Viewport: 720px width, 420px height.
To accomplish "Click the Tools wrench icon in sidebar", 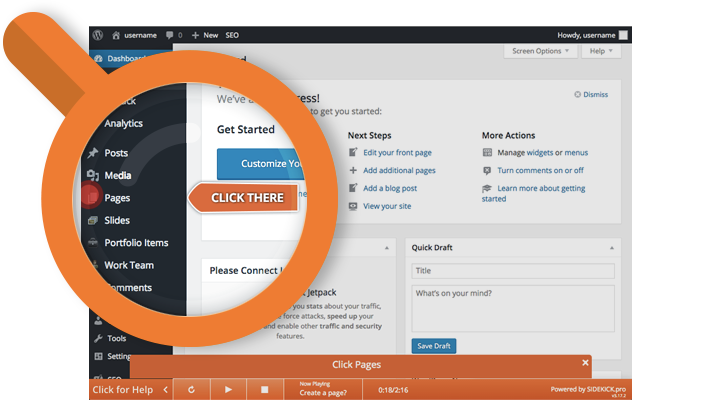I will tap(98, 338).
